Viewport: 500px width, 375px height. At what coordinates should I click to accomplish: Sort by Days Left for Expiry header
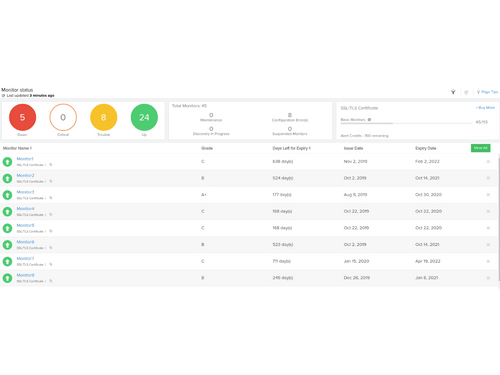291,148
